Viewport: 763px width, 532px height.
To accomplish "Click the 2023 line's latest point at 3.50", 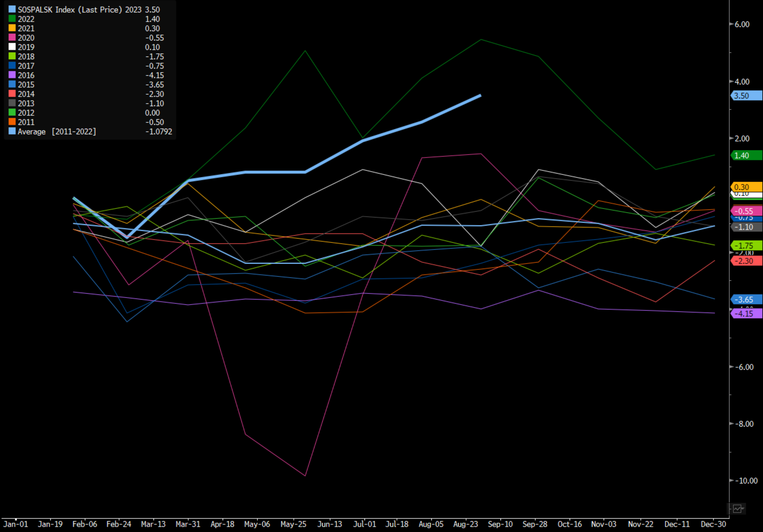I will pos(480,95).
